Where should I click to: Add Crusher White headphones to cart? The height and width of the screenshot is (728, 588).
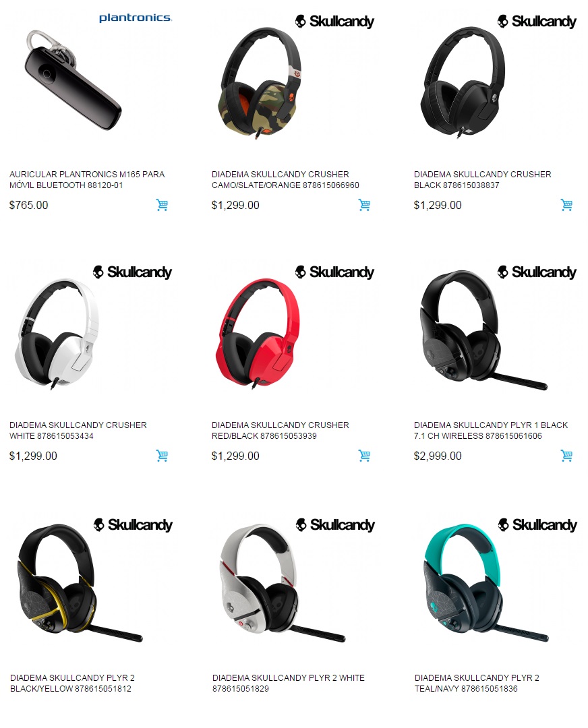click(162, 456)
